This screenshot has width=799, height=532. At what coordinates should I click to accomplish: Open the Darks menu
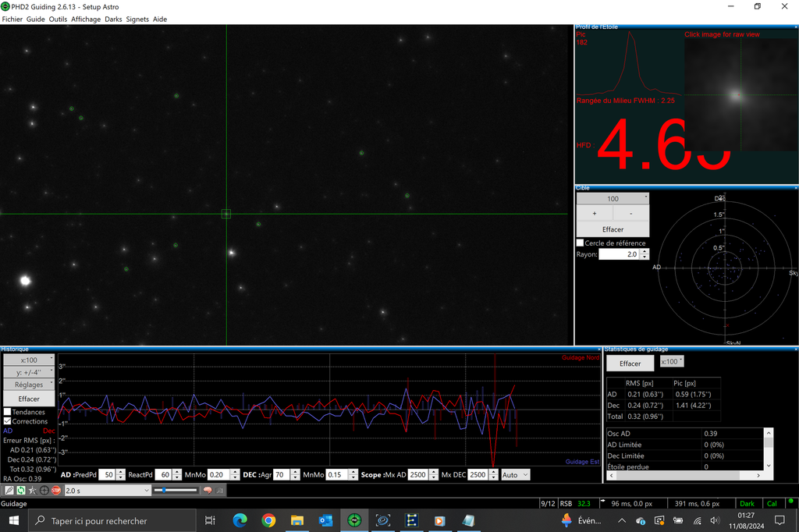[113, 19]
